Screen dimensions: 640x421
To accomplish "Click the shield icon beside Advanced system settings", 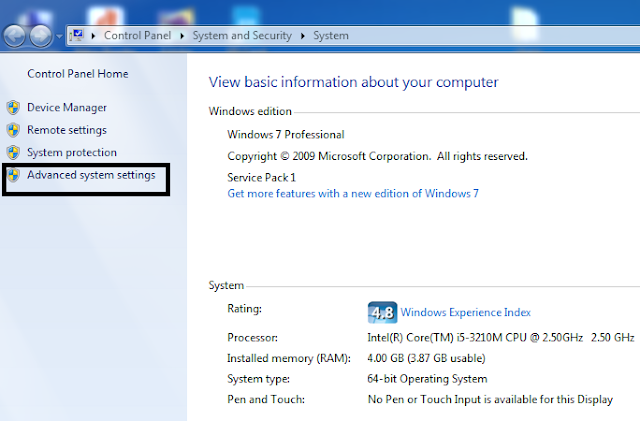I will pos(13,175).
